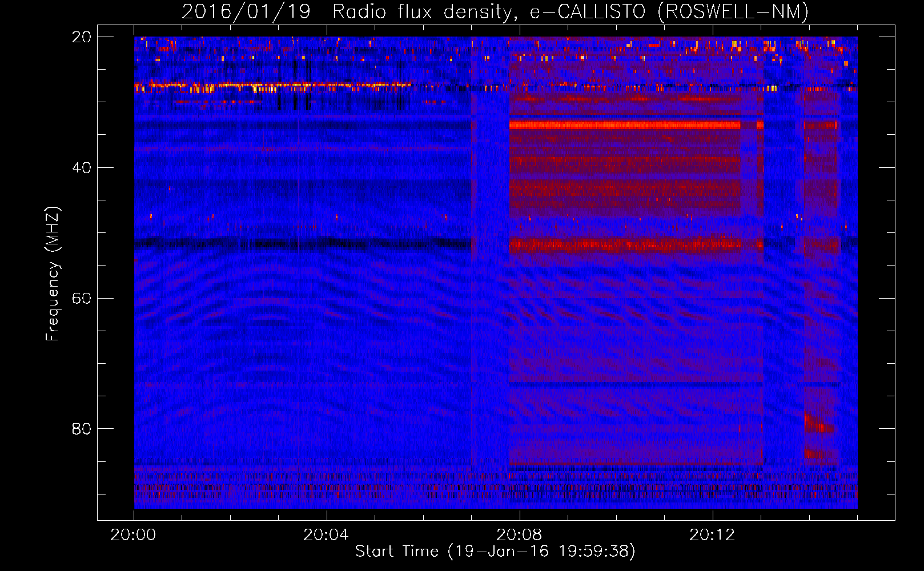Click the frequency tick label 20
The image size is (924, 571).
tap(82, 37)
